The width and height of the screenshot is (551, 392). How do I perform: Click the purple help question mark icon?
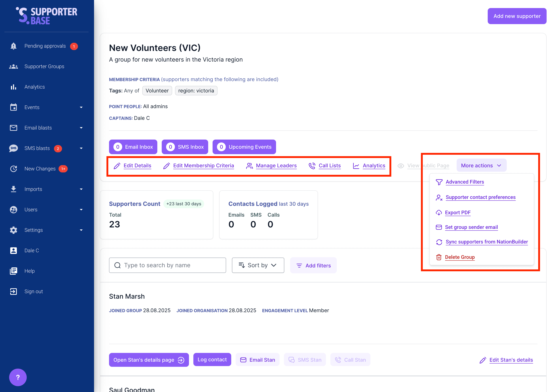18,377
